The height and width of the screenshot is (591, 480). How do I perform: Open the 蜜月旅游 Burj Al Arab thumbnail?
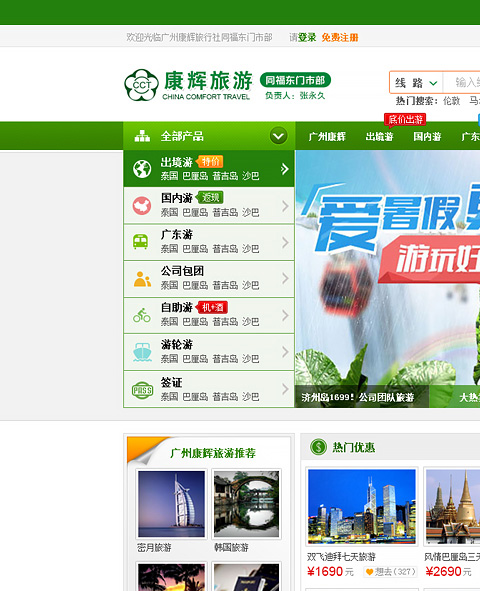click(171, 504)
